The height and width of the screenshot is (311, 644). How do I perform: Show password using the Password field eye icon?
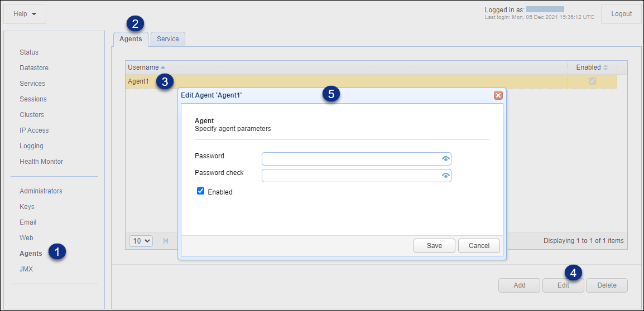click(446, 159)
